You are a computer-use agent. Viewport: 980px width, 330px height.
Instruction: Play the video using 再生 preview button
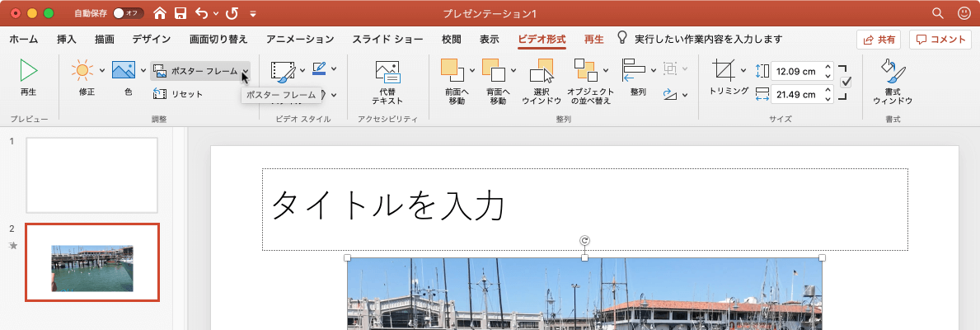coord(28,78)
